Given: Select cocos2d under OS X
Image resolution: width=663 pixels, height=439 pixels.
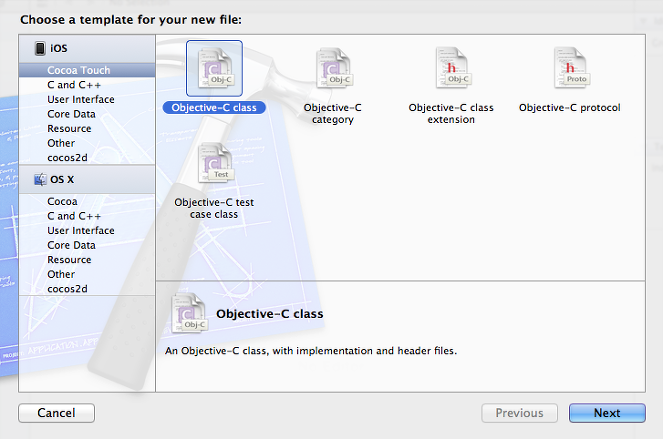Looking at the screenshot, I should pos(87,288).
